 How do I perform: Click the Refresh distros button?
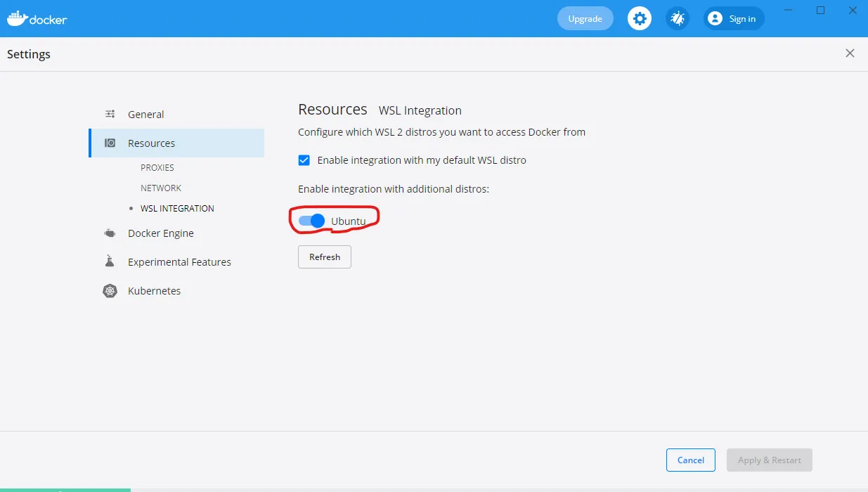pyautogui.click(x=325, y=257)
